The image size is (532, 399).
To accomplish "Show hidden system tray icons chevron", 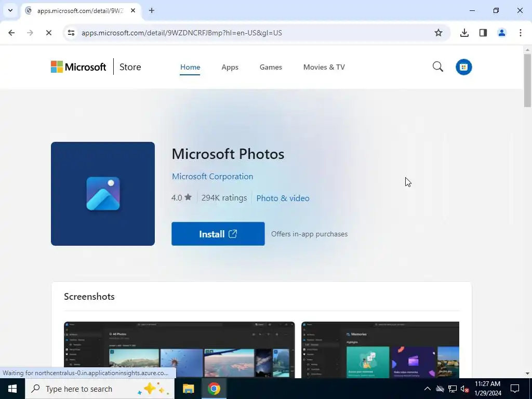I will point(427,389).
